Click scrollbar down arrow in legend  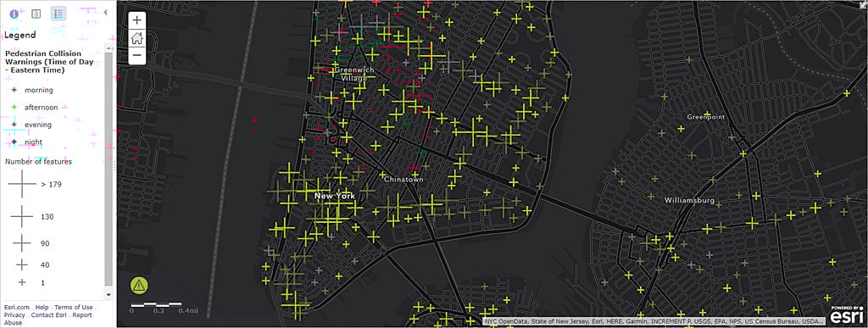click(108, 295)
